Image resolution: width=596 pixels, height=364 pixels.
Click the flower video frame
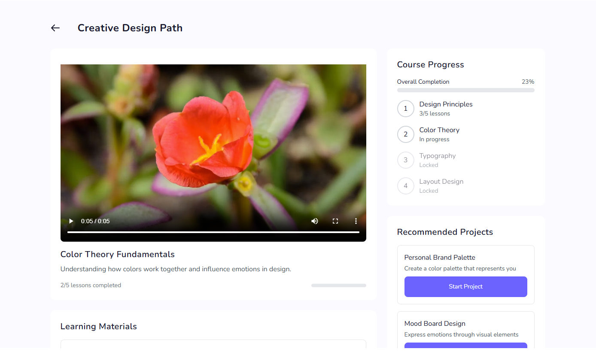pos(213,142)
